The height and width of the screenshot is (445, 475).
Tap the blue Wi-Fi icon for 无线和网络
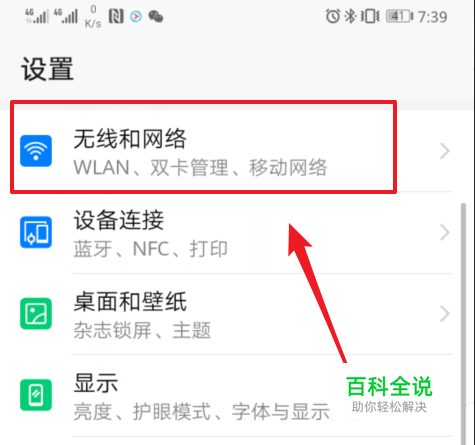(x=36, y=151)
